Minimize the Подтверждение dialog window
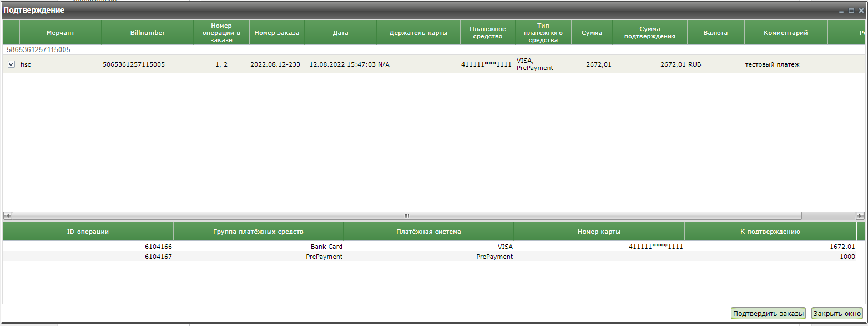 click(x=842, y=11)
